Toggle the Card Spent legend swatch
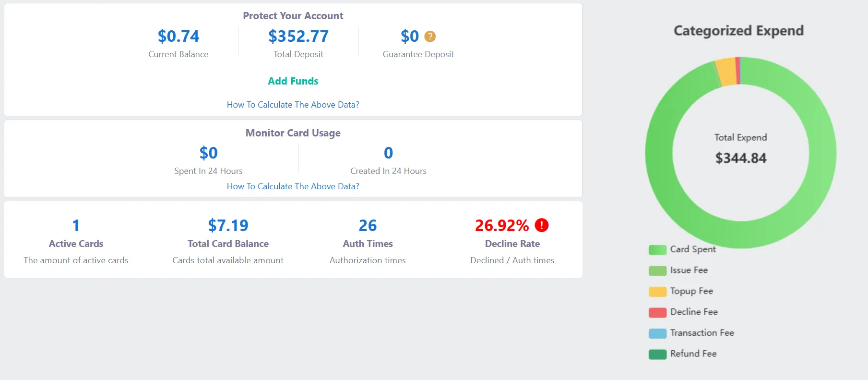 pos(657,250)
